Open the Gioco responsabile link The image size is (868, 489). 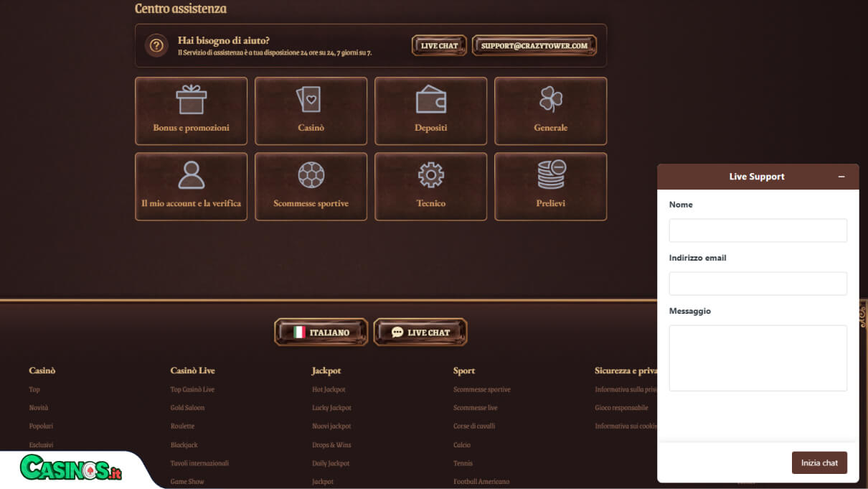click(x=621, y=408)
